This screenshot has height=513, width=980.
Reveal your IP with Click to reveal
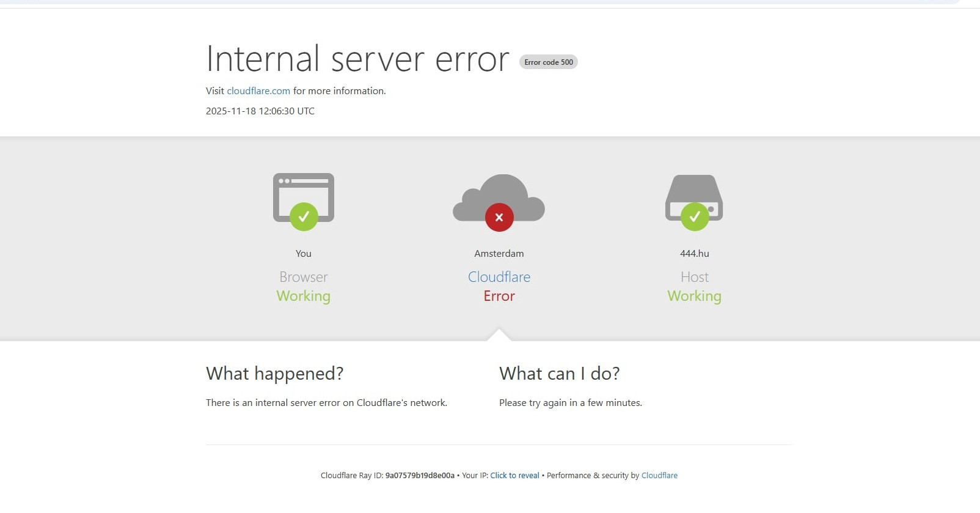pyautogui.click(x=514, y=475)
